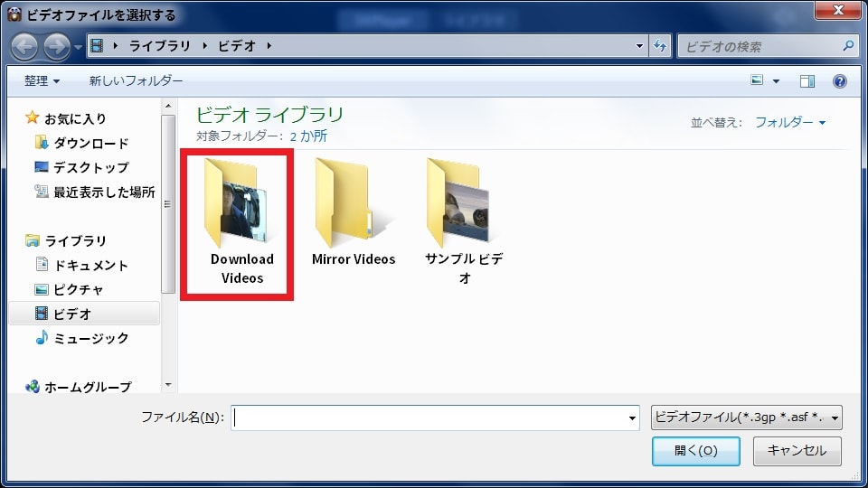Open the view options dropdown arrow

(x=776, y=81)
